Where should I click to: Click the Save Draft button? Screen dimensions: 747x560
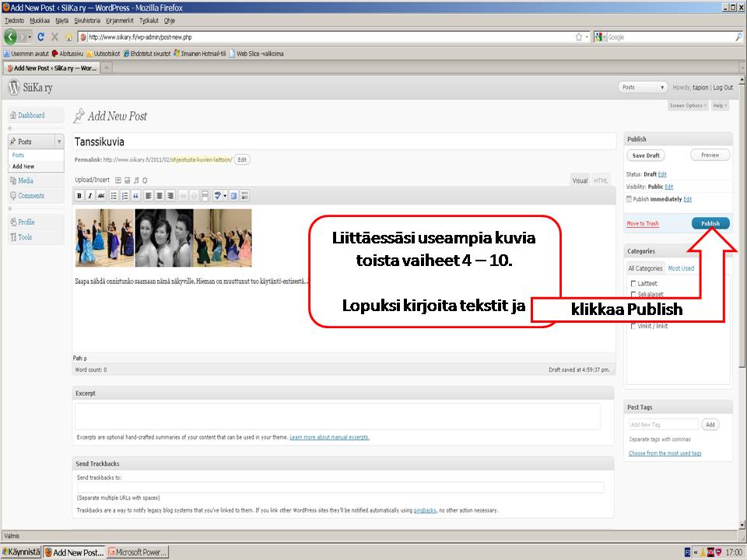[x=646, y=156]
